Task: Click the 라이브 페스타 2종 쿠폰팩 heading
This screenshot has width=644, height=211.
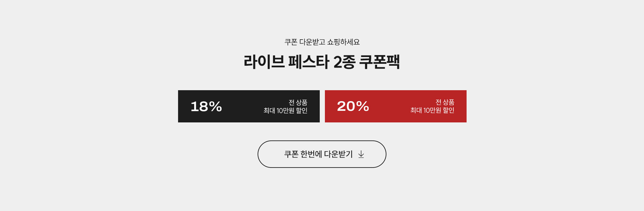Action: [322, 62]
